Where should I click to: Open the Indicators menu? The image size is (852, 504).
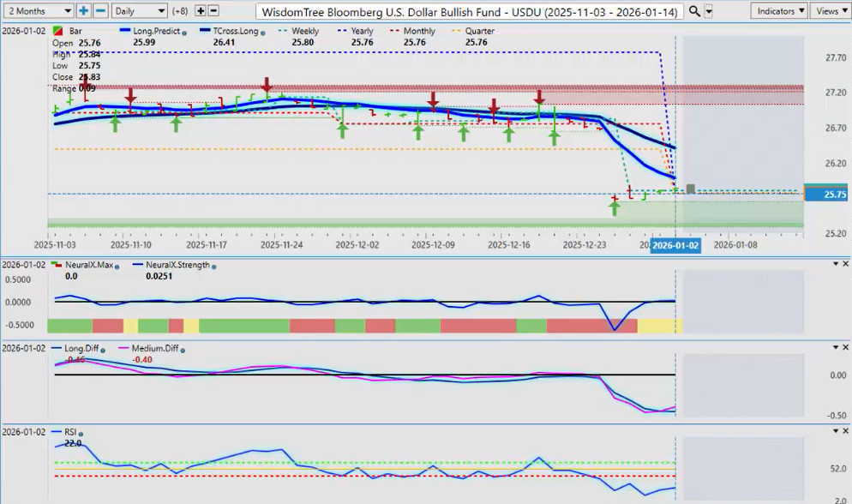coord(778,11)
